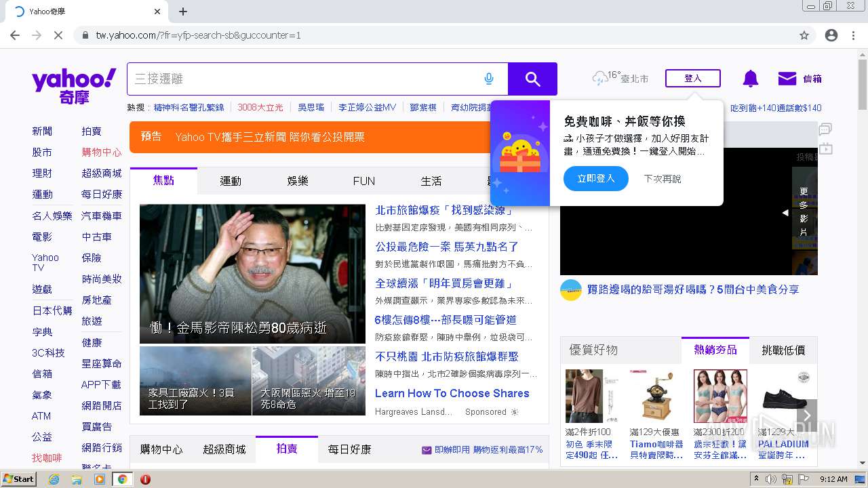Show next products with the carousel arrow
This screenshot has height=488, width=868.
point(807,415)
